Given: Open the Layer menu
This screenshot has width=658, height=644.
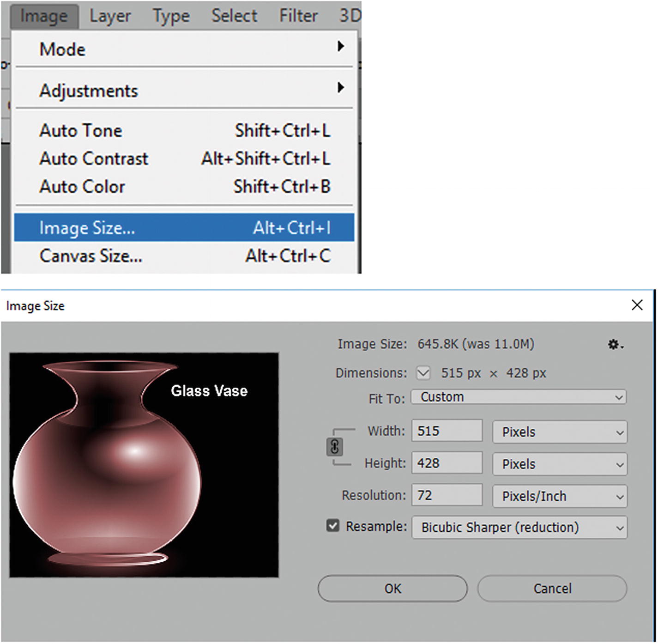Looking at the screenshot, I should click(109, 15).
